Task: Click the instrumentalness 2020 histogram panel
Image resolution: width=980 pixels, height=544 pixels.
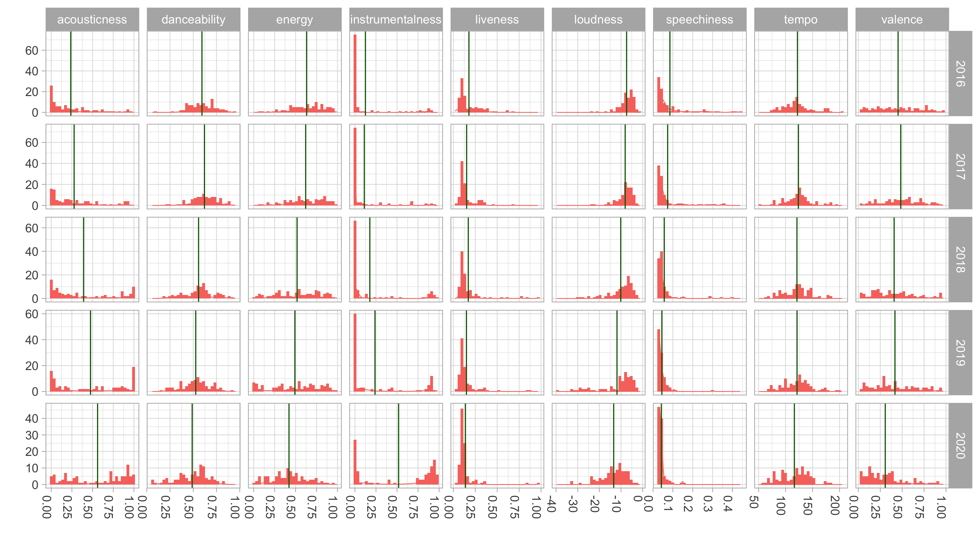Action: 396,445
